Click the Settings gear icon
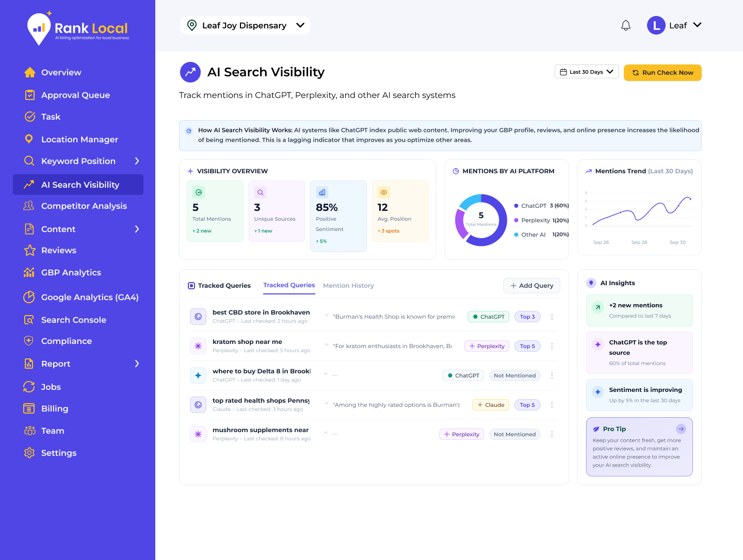 29,453
